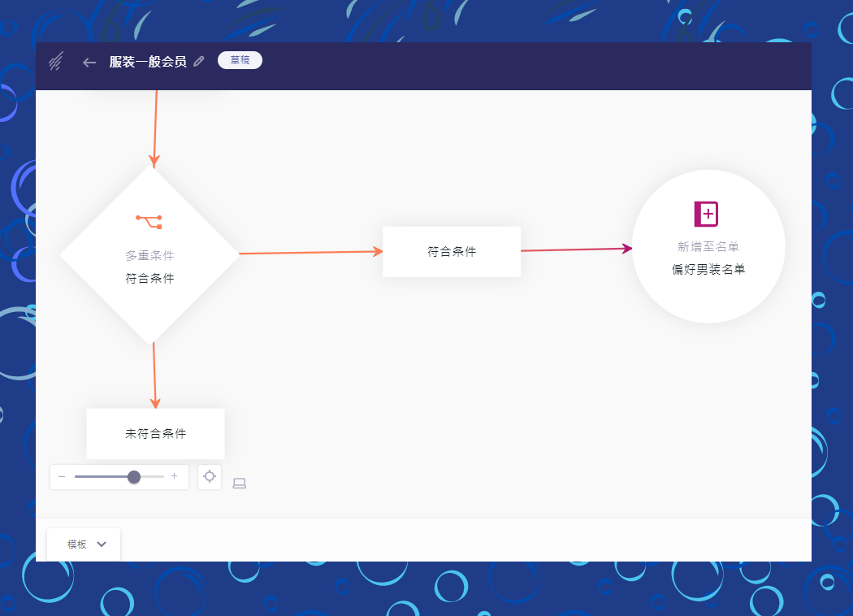Screen dimensions: 853x616
Task: Select the 未符合条件 node
Action: tap(155, 434)
